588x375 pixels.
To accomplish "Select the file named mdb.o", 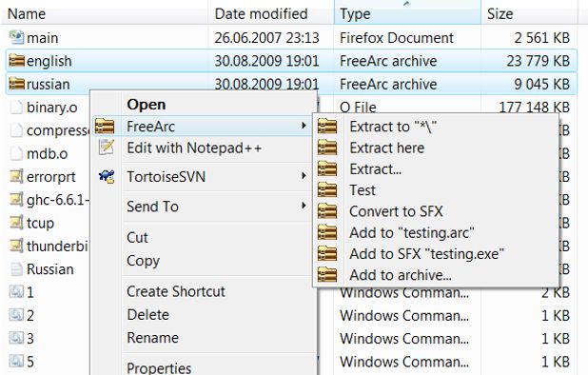I will (x=48, y=153).
